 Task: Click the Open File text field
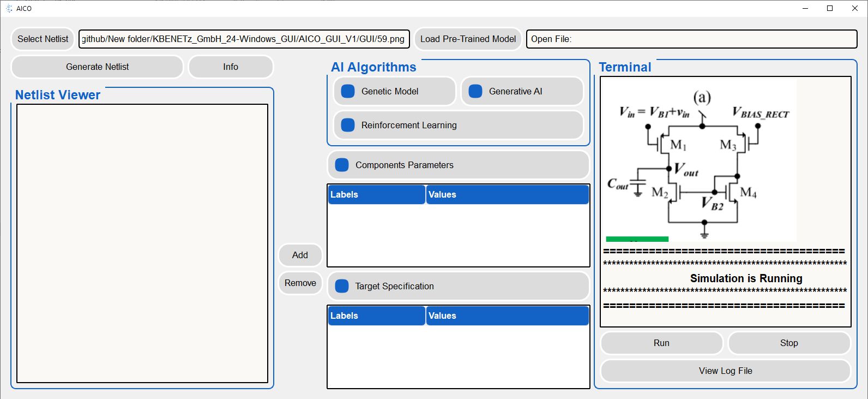point(691,39)
